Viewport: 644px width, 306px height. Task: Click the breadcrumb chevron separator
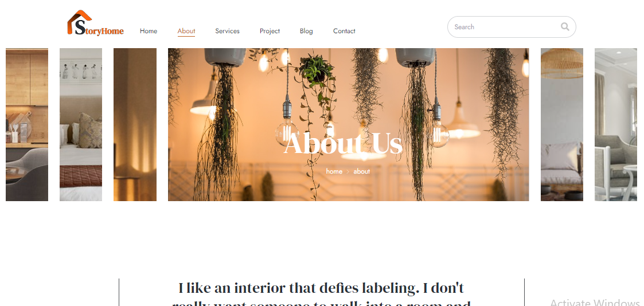pyautogui.click(x=348, y=172)
